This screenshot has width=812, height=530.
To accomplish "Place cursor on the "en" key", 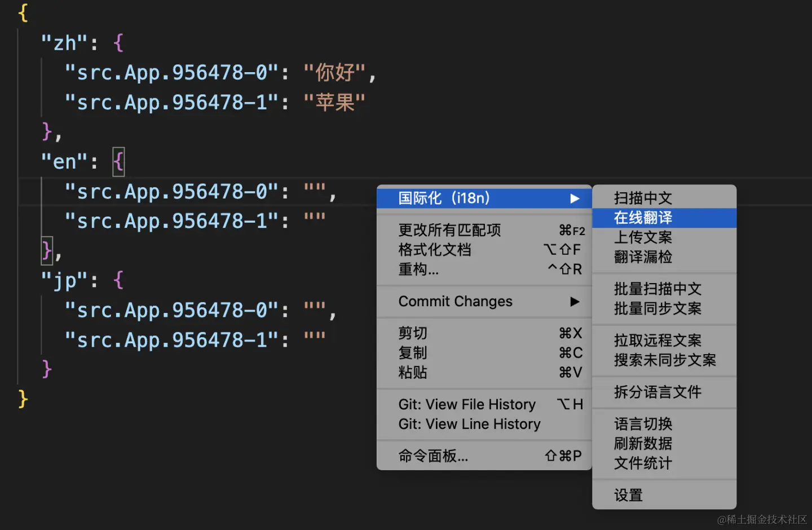I will (x=64, y=162).
